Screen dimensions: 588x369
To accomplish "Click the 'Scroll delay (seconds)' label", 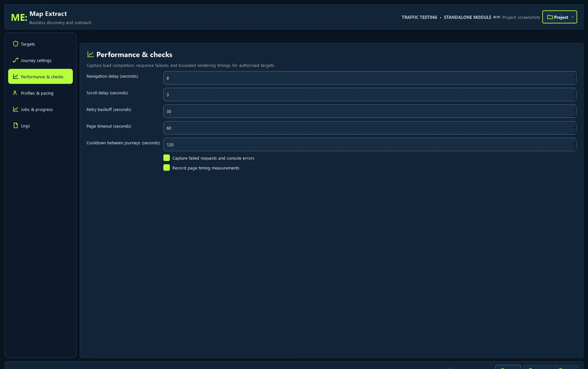I will (x=107, y=93).
